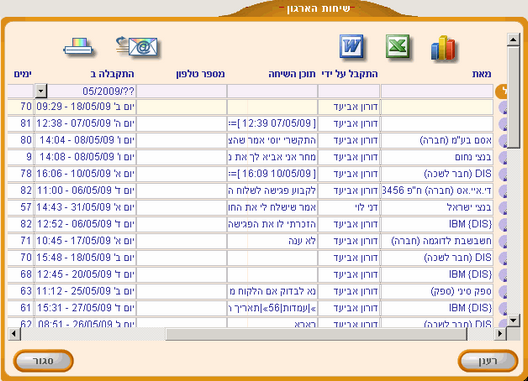Select the אסם בע"מ (חברה) sender cell
Viewport: 528px width, 381px height.
pyautogui.click(x=437, y=140)
